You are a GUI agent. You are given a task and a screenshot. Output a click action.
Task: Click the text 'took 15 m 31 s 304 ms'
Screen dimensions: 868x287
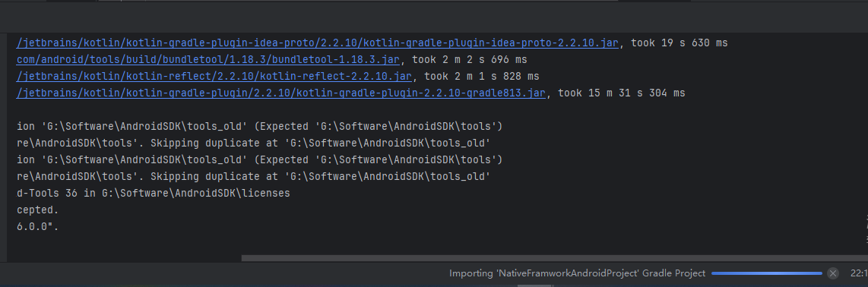coord(622,93)
